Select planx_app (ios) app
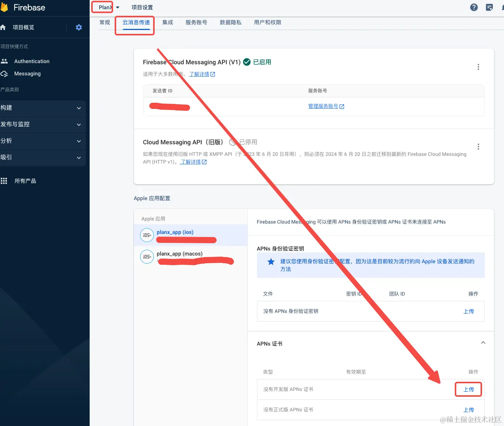 click(x=190, y=235)
